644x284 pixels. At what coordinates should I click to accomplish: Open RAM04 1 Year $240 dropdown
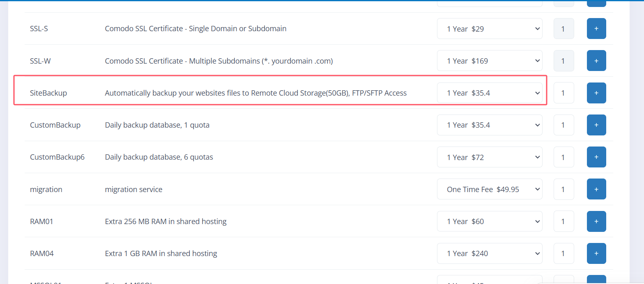click(x=489, y=253)
